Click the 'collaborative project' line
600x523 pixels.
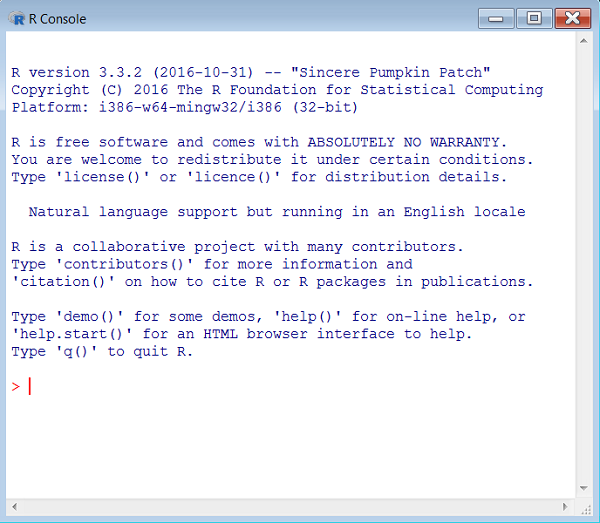[237, 247]
